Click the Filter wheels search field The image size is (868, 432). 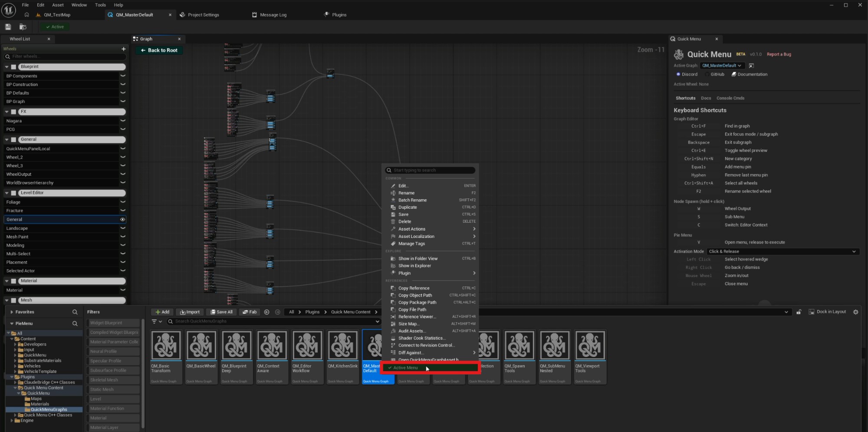click(x=65, y=56)
